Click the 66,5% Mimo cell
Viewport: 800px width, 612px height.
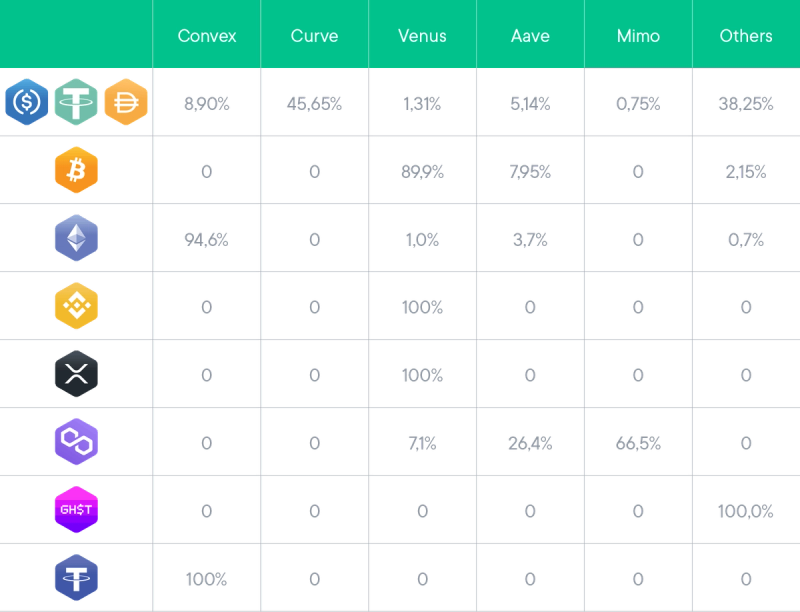tap(638, 444)
